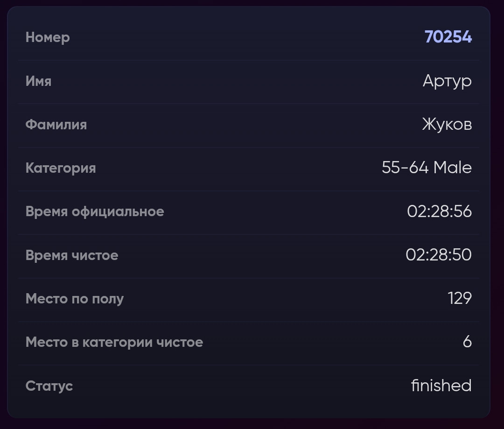Open bib number 70254 link
504x429 pixels.
[x=448, y=37]
